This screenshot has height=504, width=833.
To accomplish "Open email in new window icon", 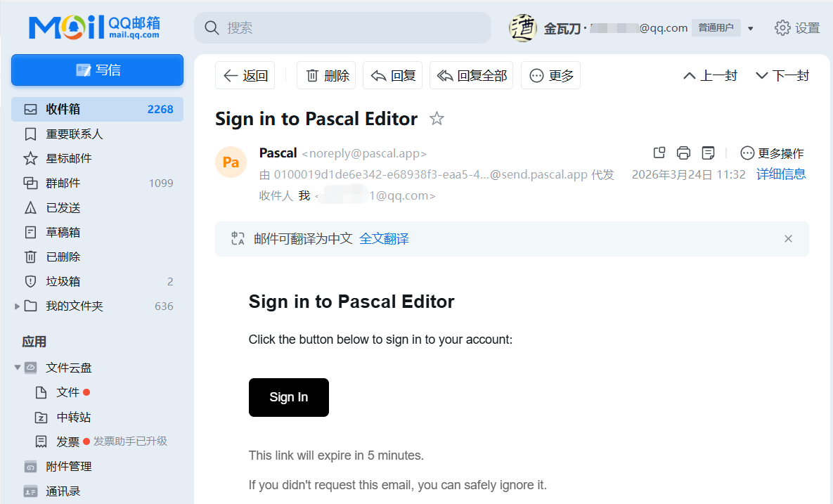I will [x=659, y=153].
